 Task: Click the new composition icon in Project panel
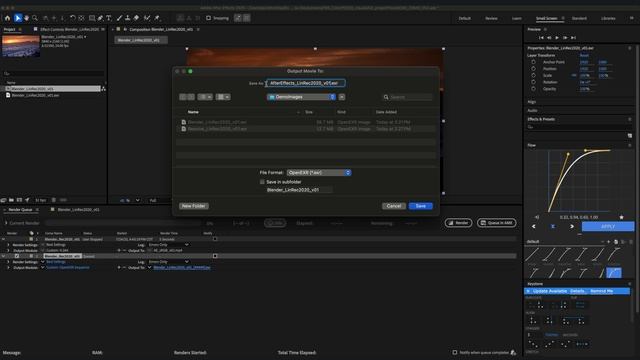[x=19, y=200]
